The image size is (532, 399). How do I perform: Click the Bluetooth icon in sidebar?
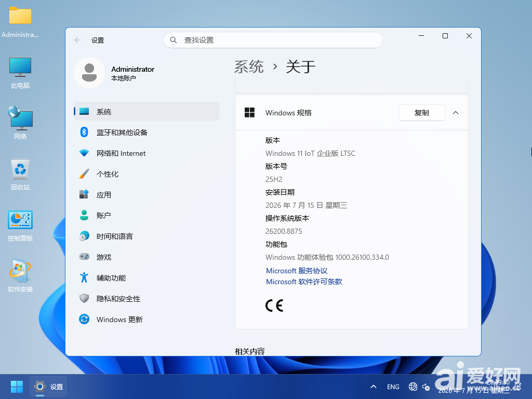click(x=84, y=132)
